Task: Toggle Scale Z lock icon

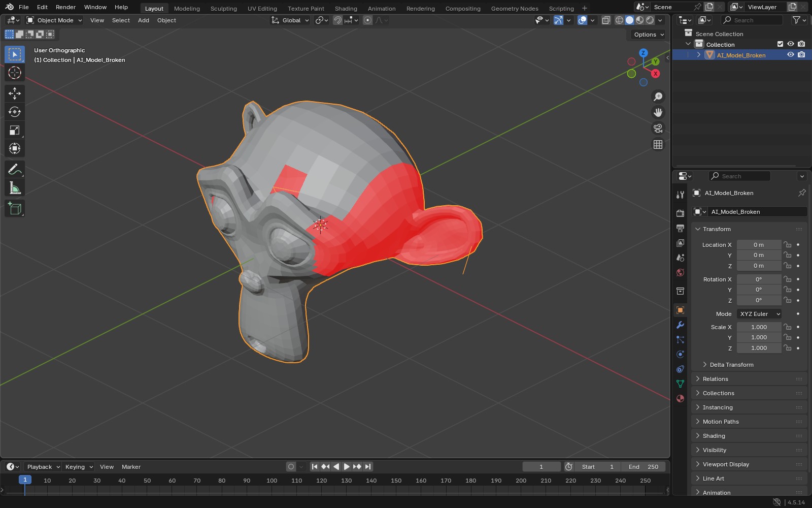Action: 787,348
